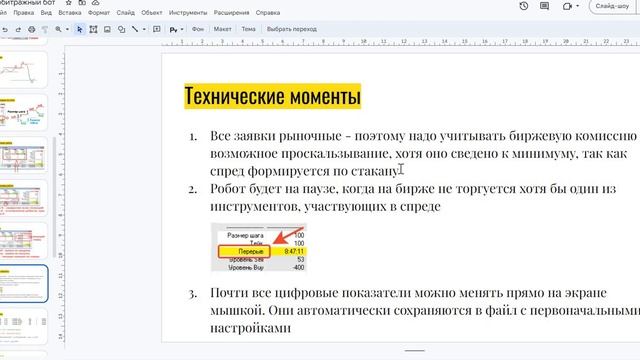Redo the last undone action

pyautogui.click(x=18, y=29)
